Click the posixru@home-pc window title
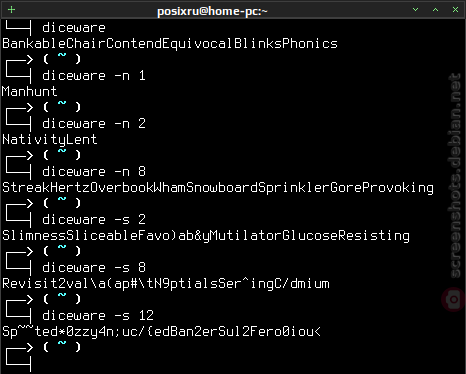 pyautogui.click(x=212, y=11)
